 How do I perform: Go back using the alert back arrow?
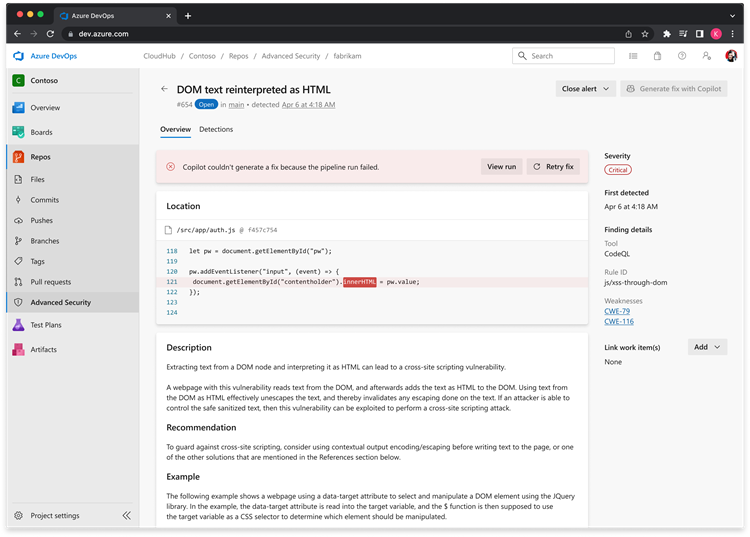click(x=164, y=89)
